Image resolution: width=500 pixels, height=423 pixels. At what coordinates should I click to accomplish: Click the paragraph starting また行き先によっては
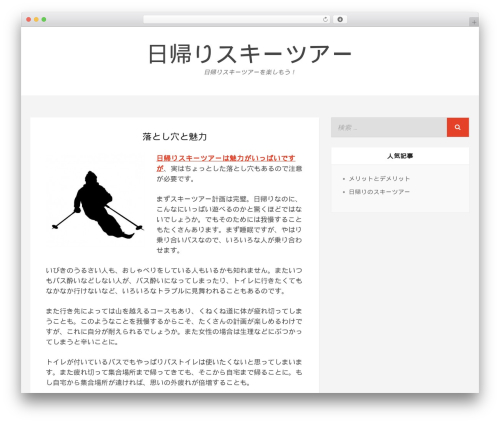coord(174,326)
